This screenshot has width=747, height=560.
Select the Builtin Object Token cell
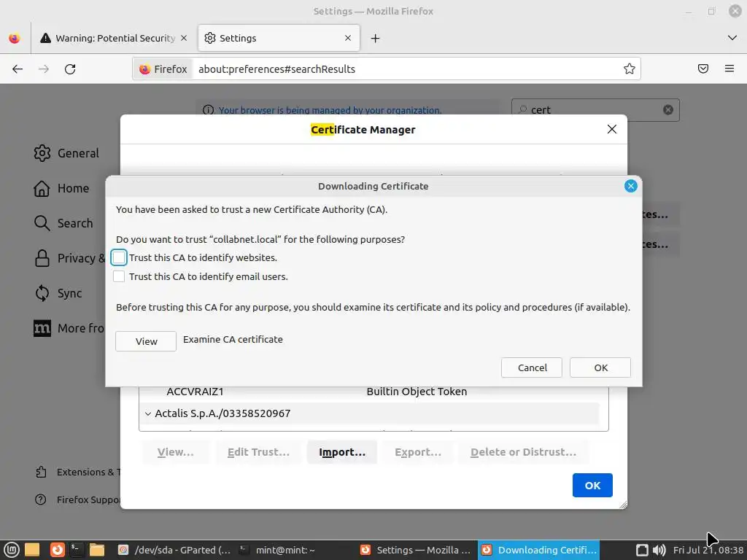[x=417, y=392]
